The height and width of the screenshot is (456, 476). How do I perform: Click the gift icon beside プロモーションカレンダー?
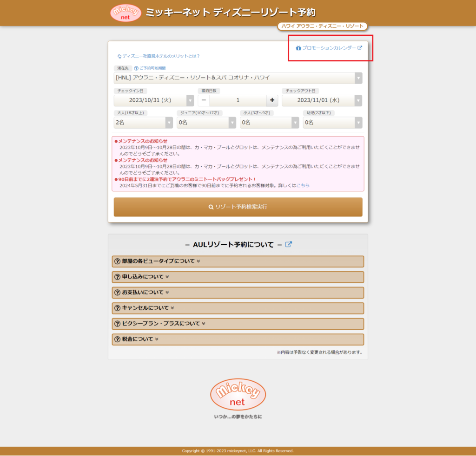click(298, 48)
